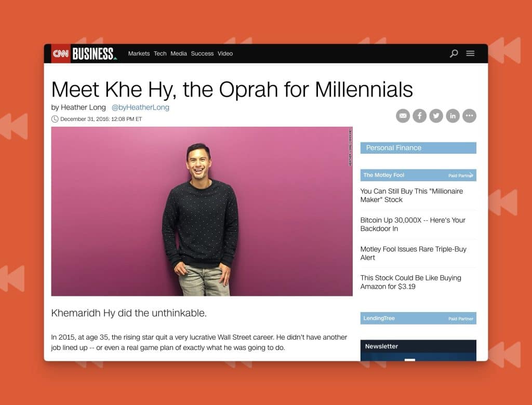532x405 pixels.
Task: Go to the Success section
Action: pos(202,53)
